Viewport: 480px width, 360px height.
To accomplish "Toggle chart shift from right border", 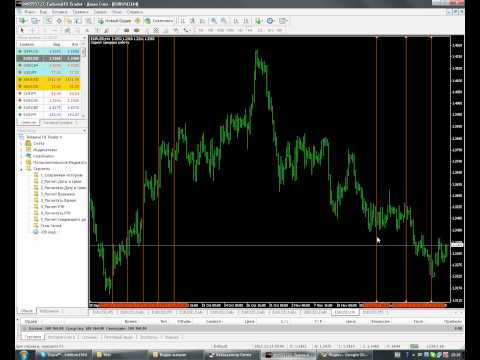I will coord(246,21).
